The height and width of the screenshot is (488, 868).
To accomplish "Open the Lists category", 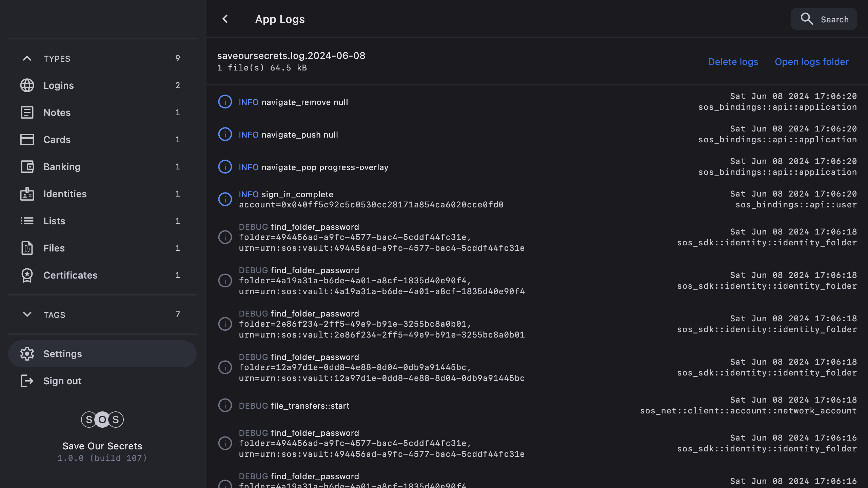I will (54, 221).
